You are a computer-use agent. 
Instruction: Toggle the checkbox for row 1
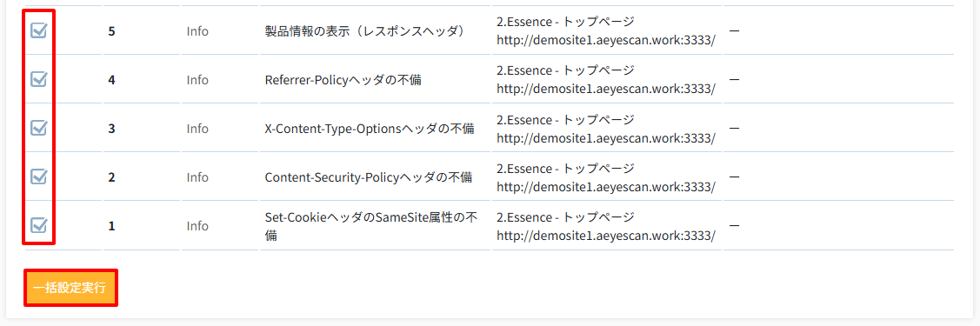click(39, 225)
